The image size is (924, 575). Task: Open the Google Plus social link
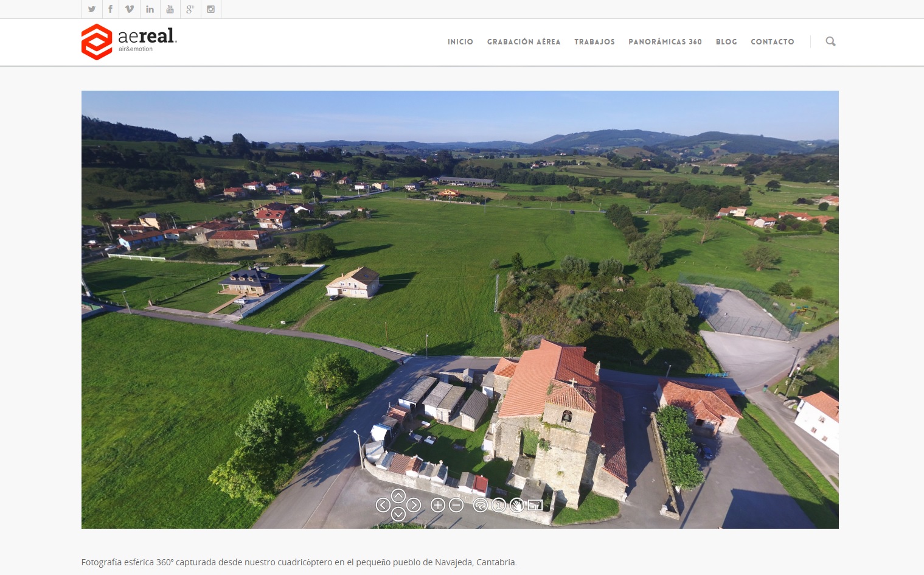[x=190, y=9]
